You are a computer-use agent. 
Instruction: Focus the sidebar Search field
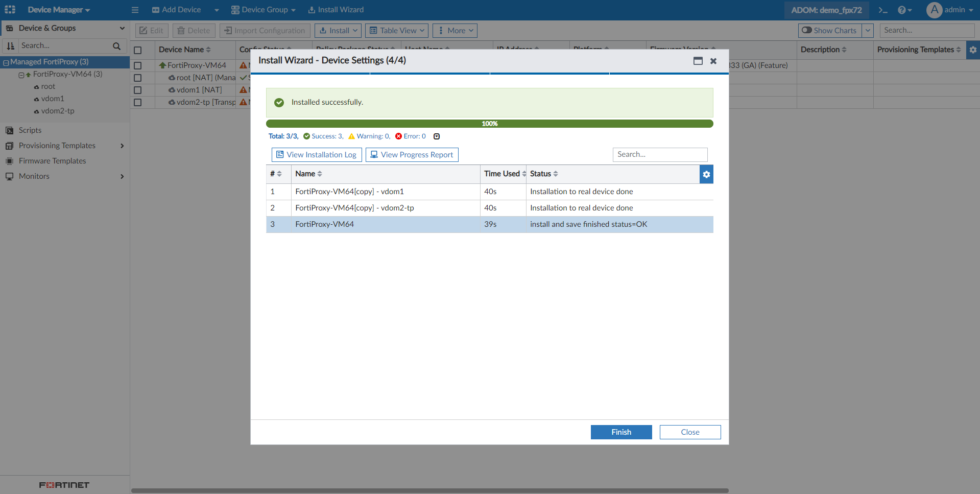[x=65, y=46]
